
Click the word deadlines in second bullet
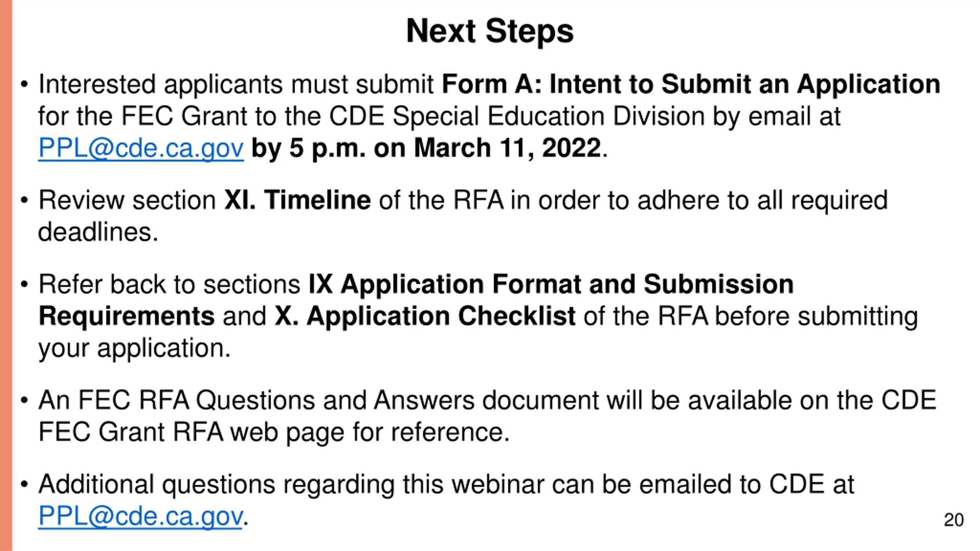click(98, 232)
